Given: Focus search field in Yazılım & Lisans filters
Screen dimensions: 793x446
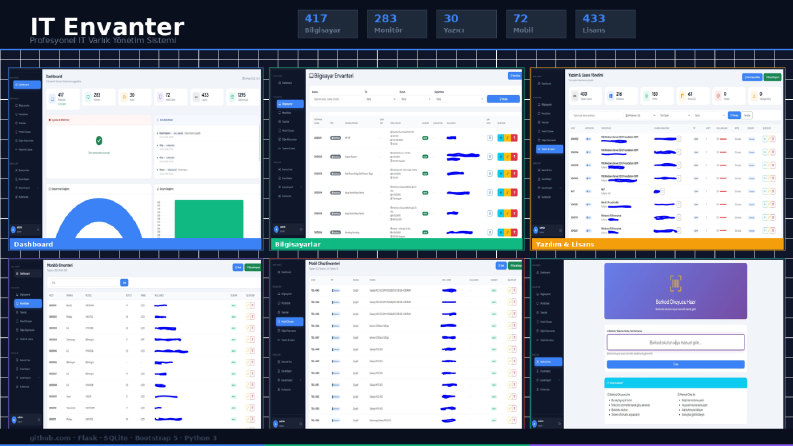Looking at the screenshot, I should pyautogui.click(x=596, y=115).
